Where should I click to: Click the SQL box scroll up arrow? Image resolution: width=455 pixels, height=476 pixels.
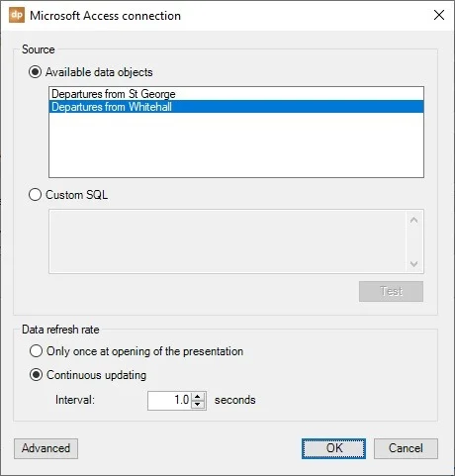click(414, 220)
